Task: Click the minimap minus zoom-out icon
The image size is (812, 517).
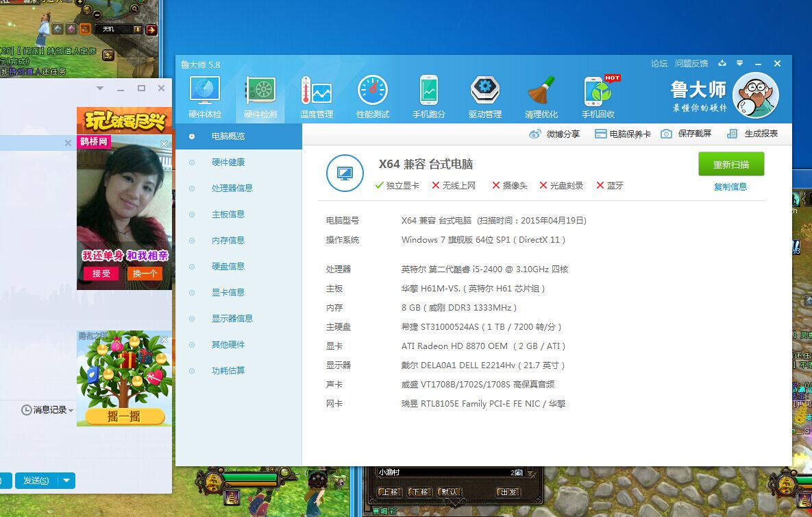Action: (x=97, y=14)
